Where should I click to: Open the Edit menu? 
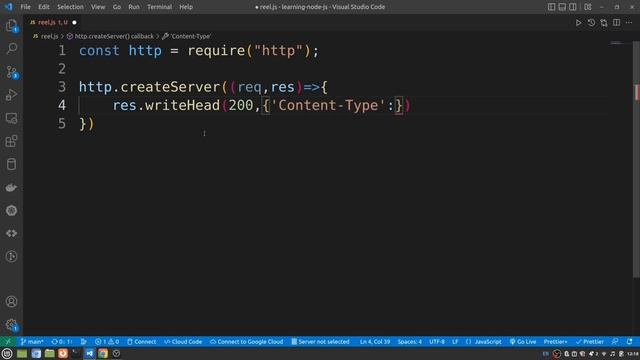(44, 7)
